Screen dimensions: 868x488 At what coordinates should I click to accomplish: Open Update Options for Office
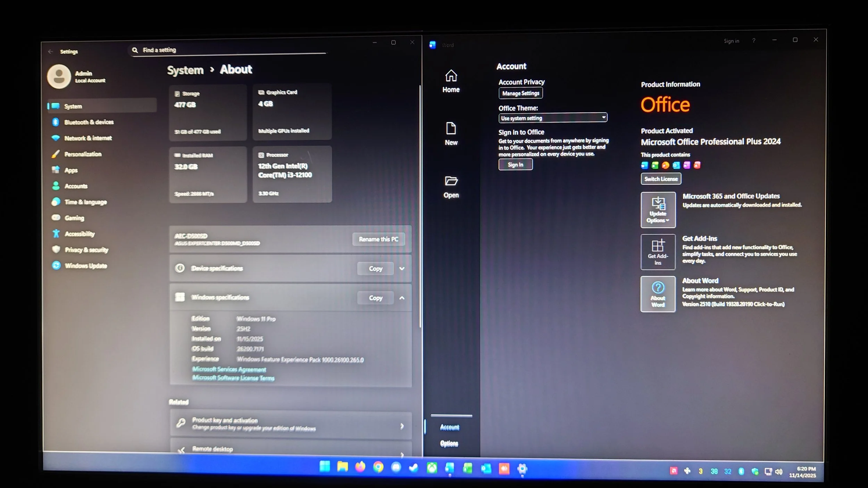pos(658,210)
